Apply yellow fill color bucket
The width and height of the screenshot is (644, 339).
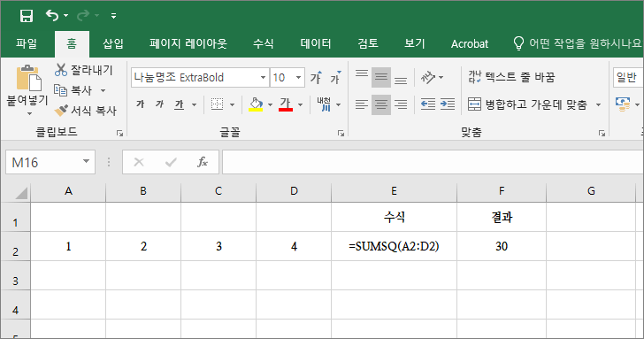click(256, 104)
